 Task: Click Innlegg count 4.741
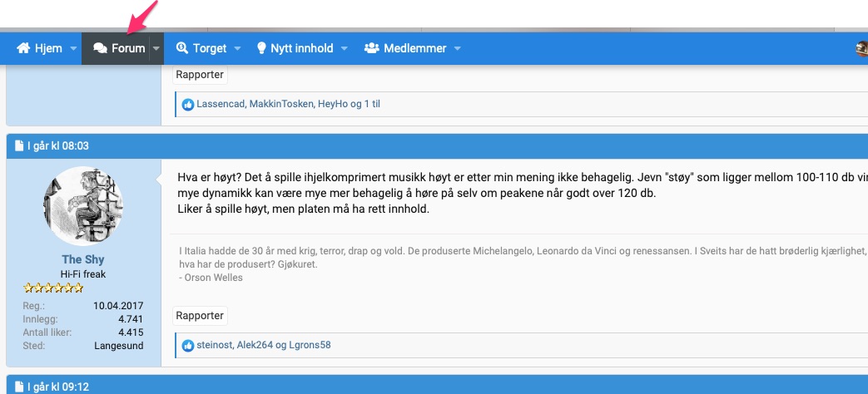131,319
